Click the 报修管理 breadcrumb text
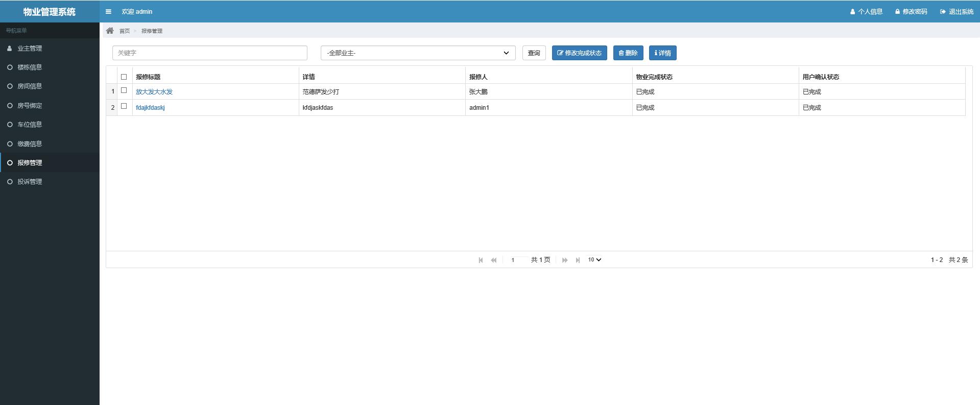 pos(152,31)
